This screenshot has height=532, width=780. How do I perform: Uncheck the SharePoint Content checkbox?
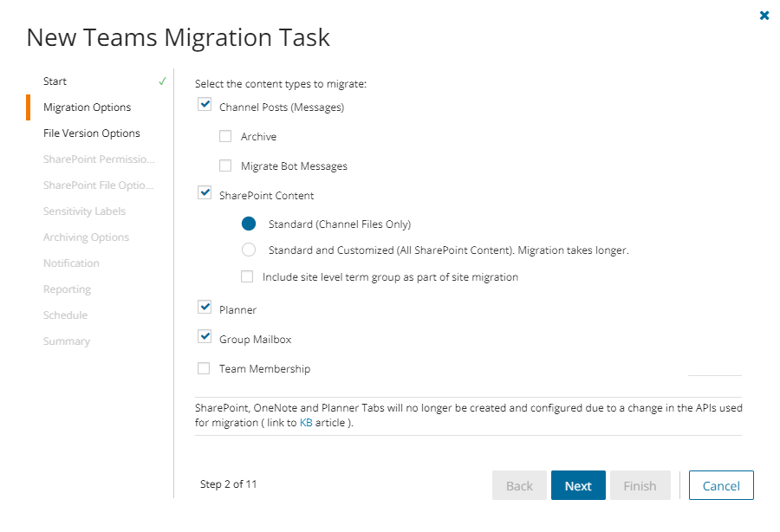click(205, 194)
